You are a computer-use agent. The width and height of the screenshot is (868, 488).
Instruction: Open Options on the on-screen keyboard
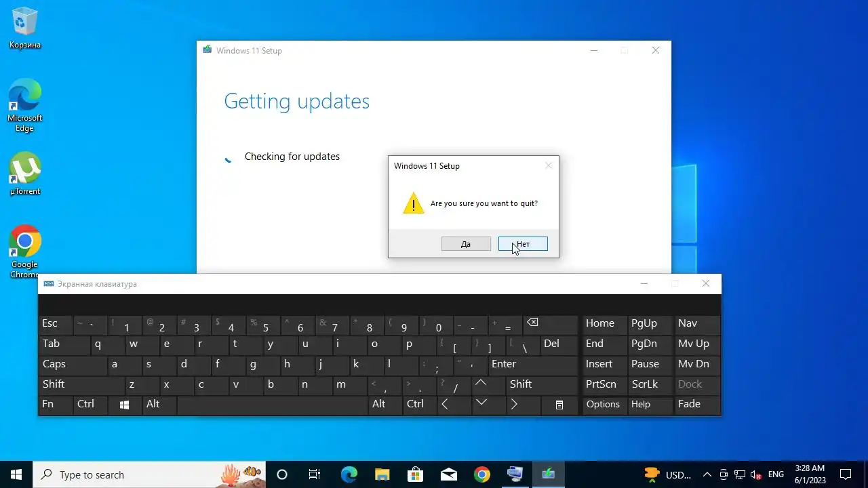point(605,405)
